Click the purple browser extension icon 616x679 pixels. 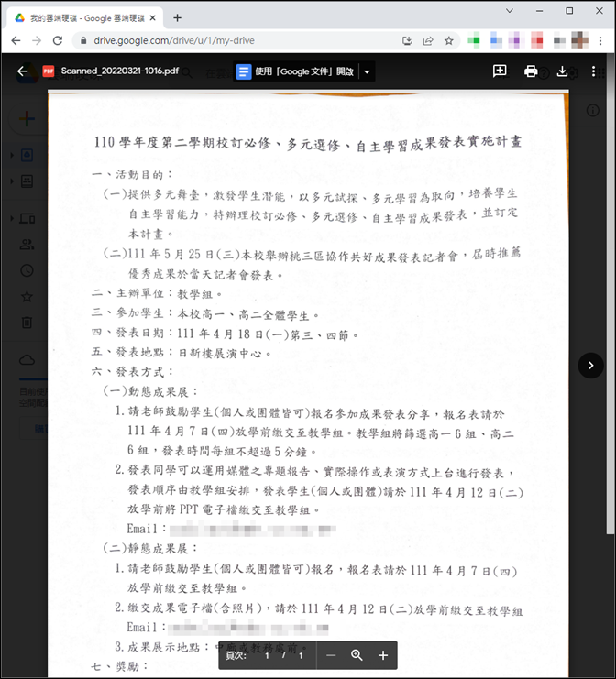[515, 40]
